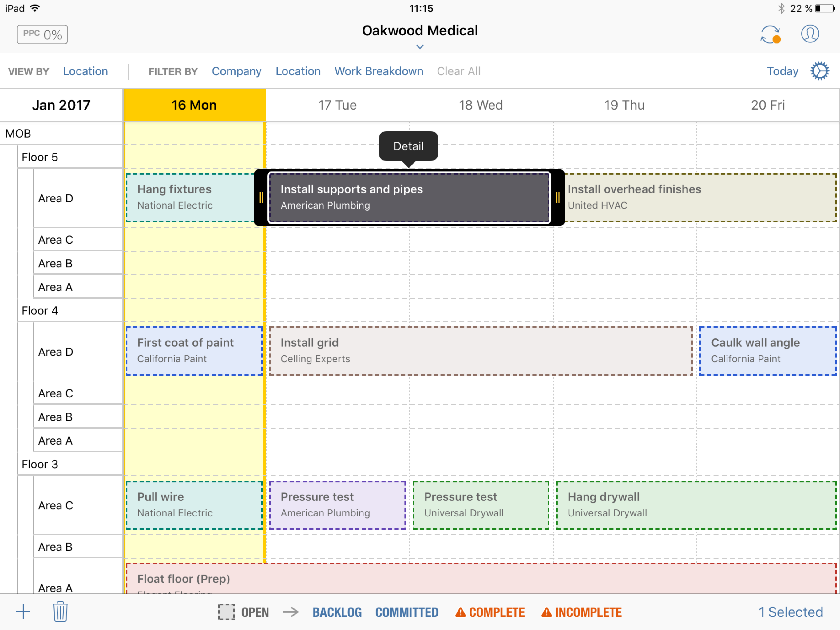Image resolution: width=840 pixels, height=630 pixels.
Task: Open the Work Breakdown filter
Action: coord(378,71)
